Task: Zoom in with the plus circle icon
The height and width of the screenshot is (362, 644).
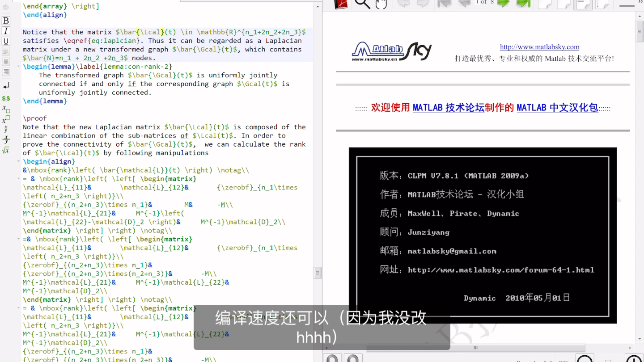Action: click(635, 358)
